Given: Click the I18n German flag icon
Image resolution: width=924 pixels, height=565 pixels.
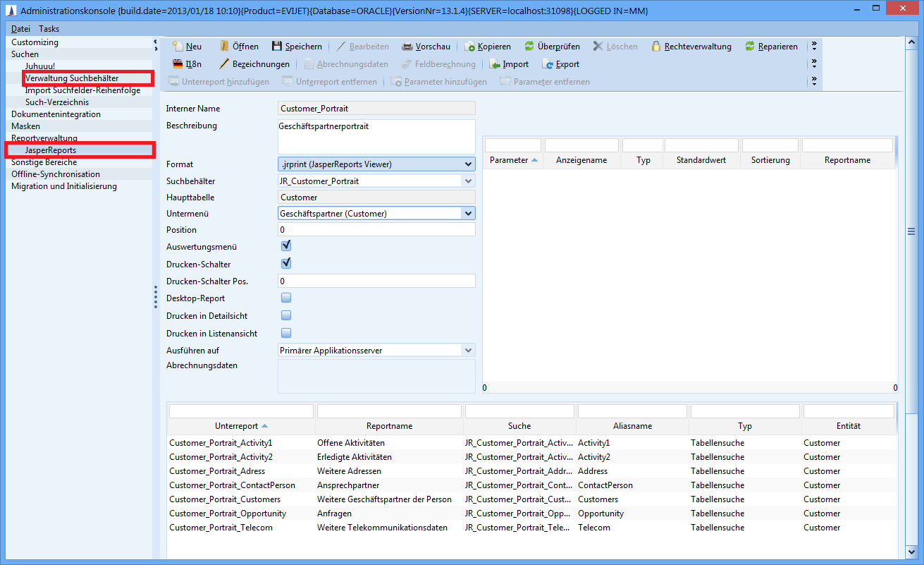Looking at the screenshot, I should 178,64.
